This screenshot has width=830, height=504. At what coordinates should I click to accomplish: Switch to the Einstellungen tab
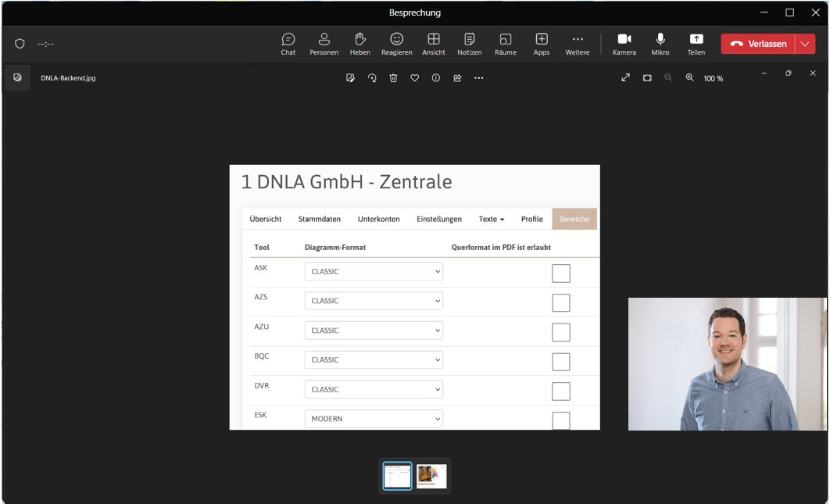[x=438, y=219]
